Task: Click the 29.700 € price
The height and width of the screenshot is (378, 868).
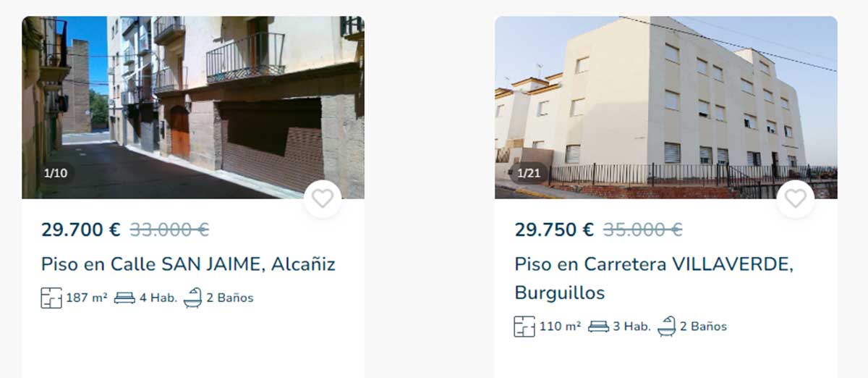Action: (x=81, y=230)
